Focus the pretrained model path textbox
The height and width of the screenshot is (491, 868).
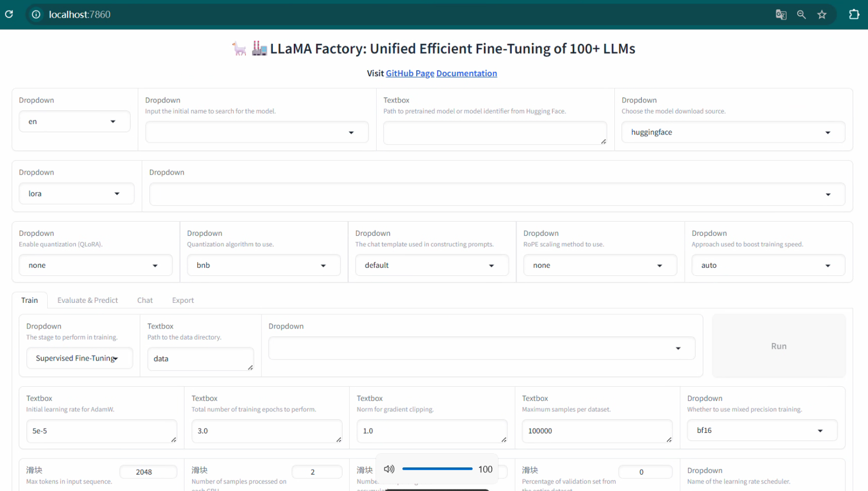pos(495,133)
